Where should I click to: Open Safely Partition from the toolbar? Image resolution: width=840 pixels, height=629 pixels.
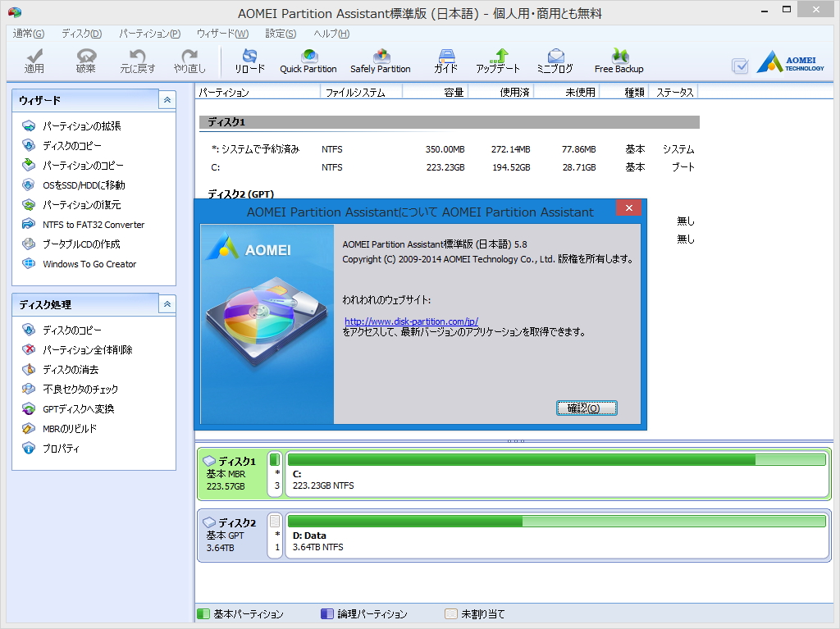tap(381, 61)
